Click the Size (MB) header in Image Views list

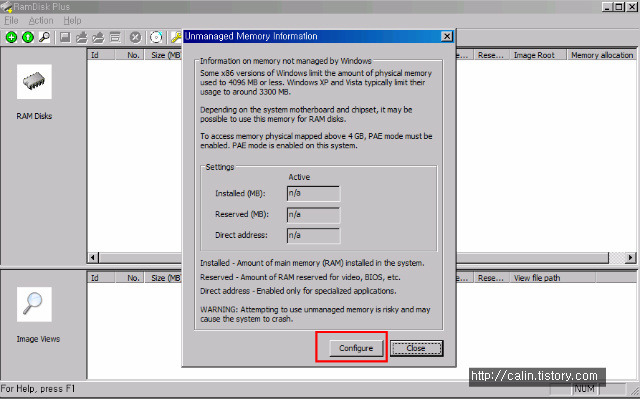pos(163,278)
